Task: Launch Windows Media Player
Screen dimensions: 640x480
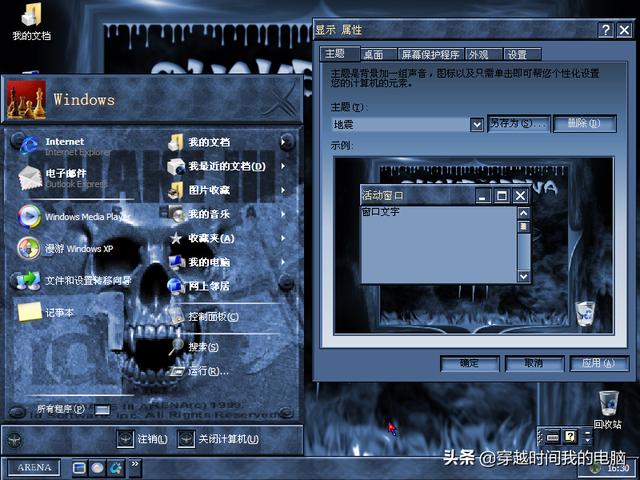Action: (x=73, y=216)
